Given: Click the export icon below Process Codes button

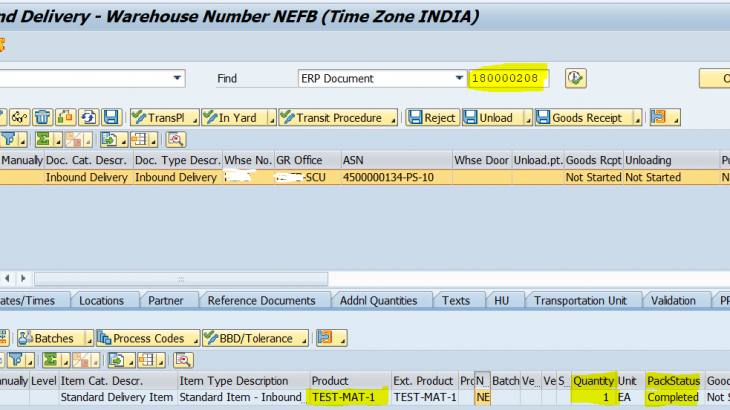Looking at the screenshot, I should (116, 360).
